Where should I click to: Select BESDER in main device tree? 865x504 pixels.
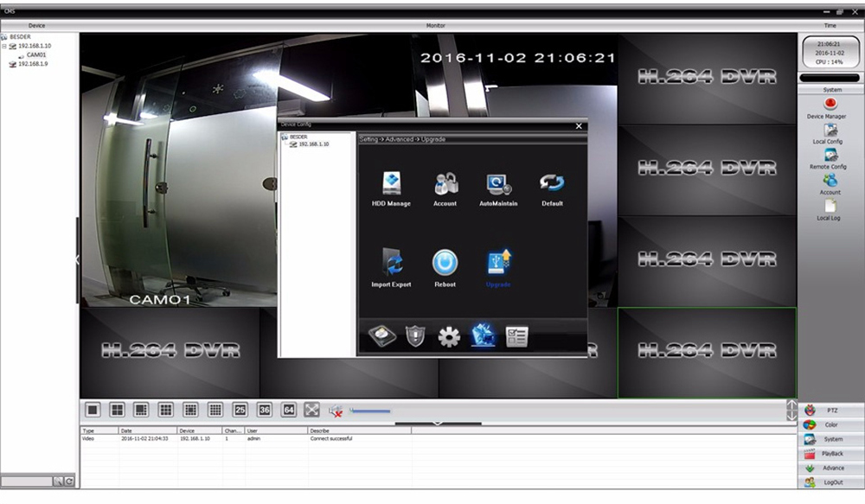click(20, 37)
